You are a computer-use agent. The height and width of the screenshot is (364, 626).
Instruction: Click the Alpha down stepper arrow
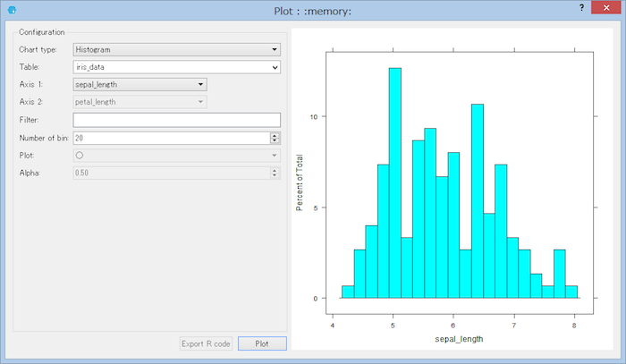[x=275, y=175]
